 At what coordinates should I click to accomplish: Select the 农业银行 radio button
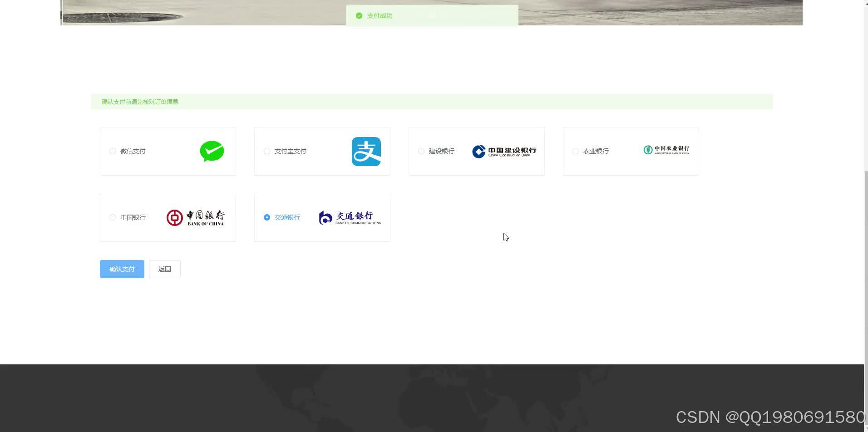coord(575,151)
